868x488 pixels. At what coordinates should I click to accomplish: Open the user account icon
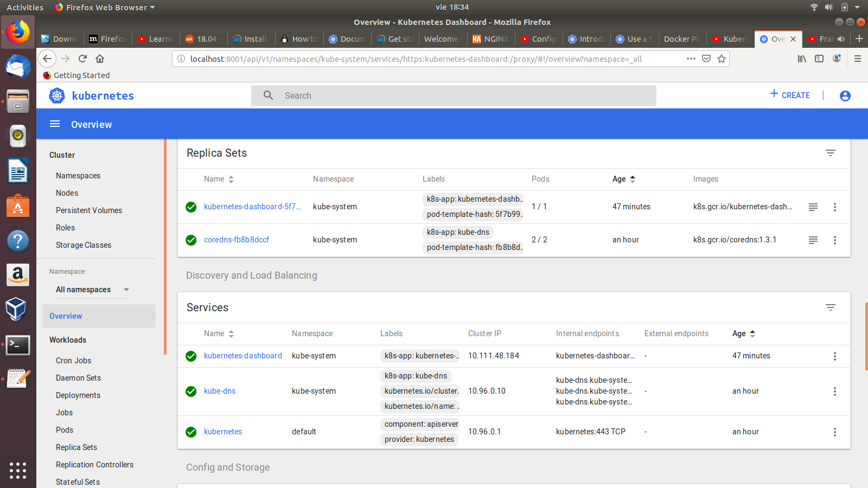coord(845,96)
